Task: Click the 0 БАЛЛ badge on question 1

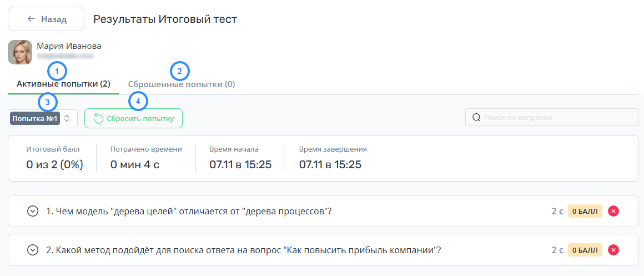Action: tap(585, 211)
